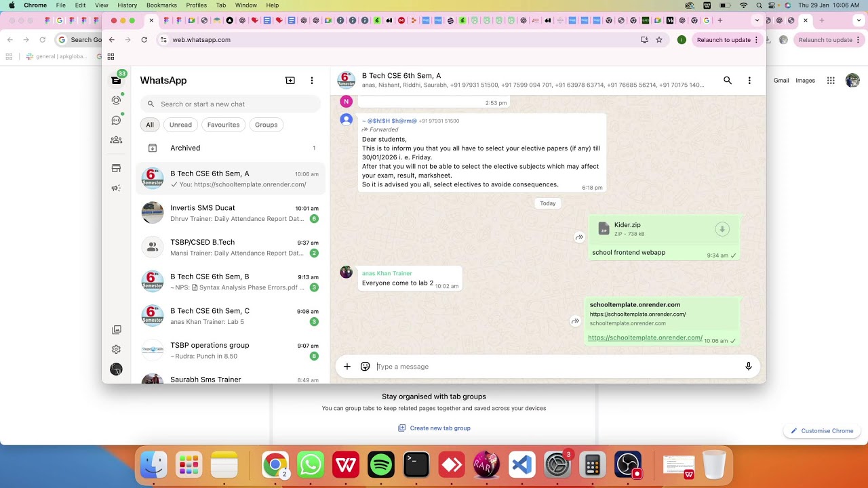Open WhatsApp Settings gear icon

tap(116, 349)
